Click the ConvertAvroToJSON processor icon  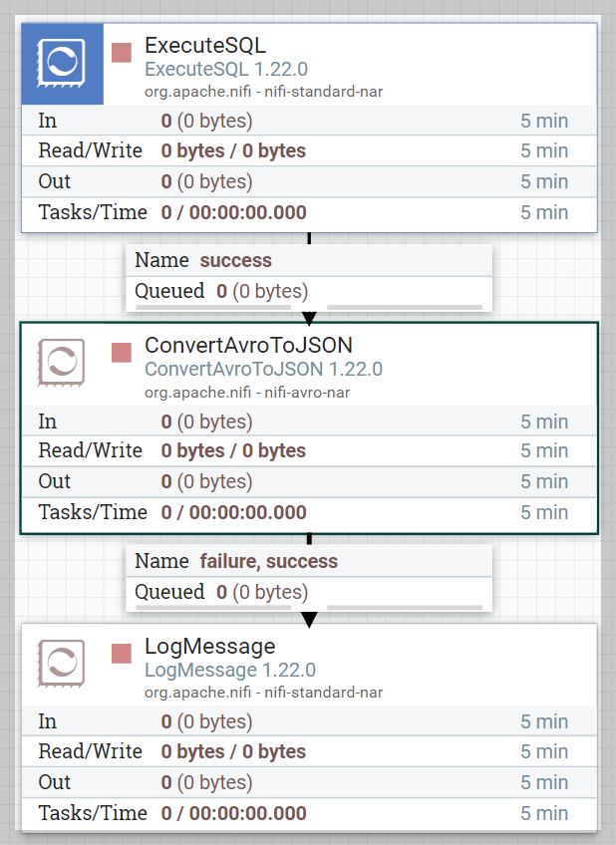pos(61,363)
